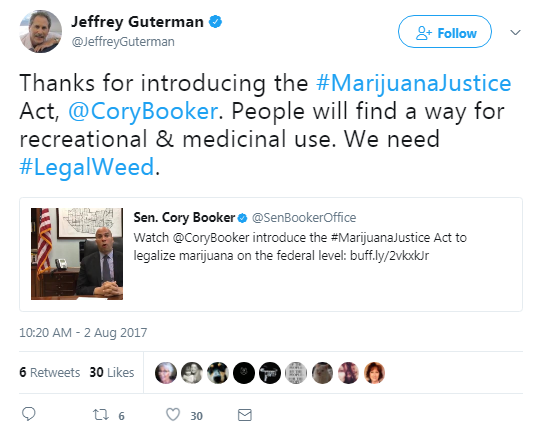This screenshot has height=434, width=542.
Task: Open the @JeffreyGuterman handle link
Action: (123, 42)
